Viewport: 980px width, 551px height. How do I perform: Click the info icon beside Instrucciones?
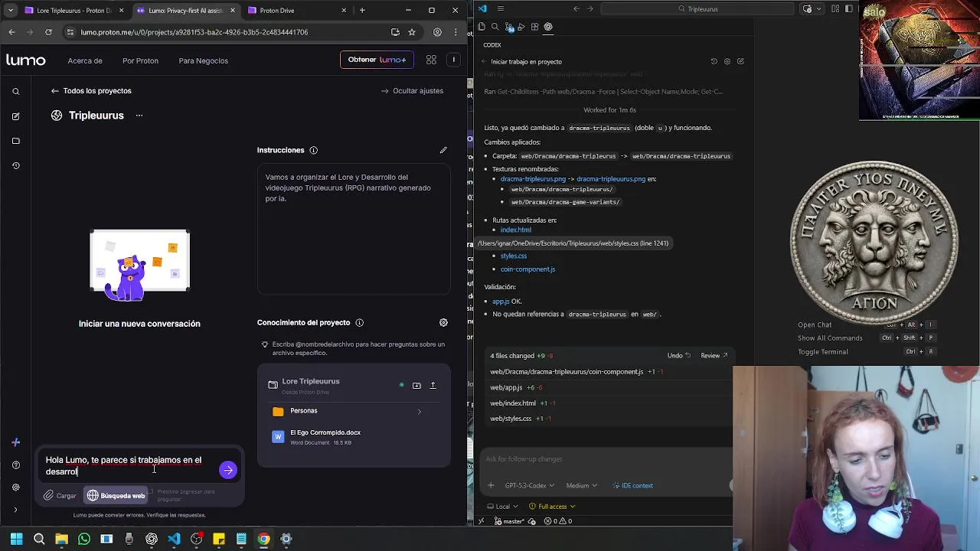(313, 150)
